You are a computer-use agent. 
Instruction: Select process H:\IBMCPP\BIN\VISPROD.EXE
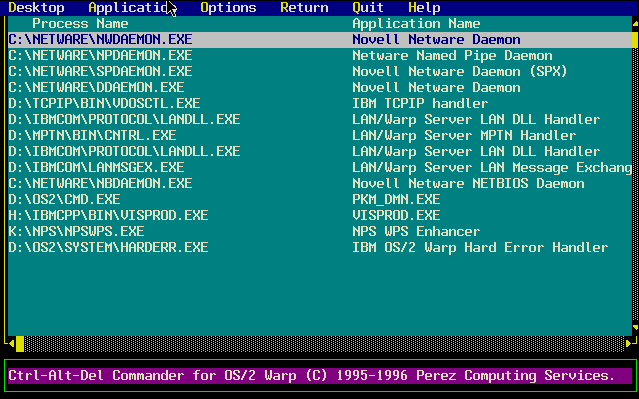108,215
